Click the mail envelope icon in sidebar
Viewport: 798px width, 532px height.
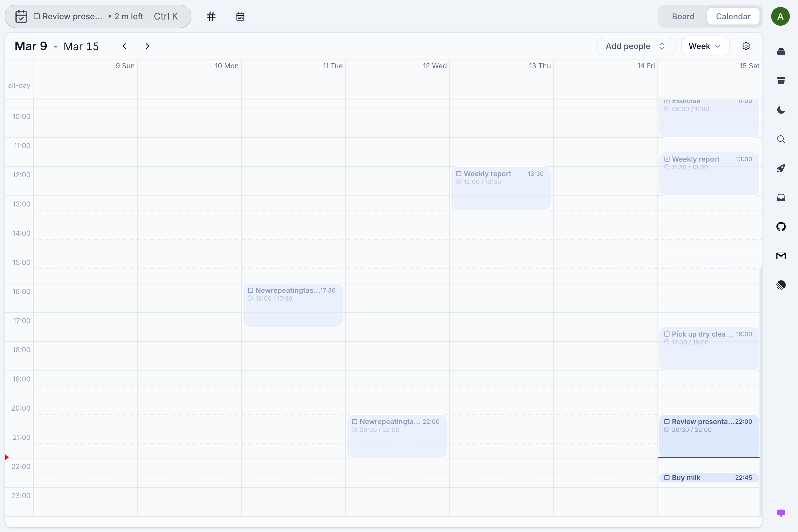(781, 256)
